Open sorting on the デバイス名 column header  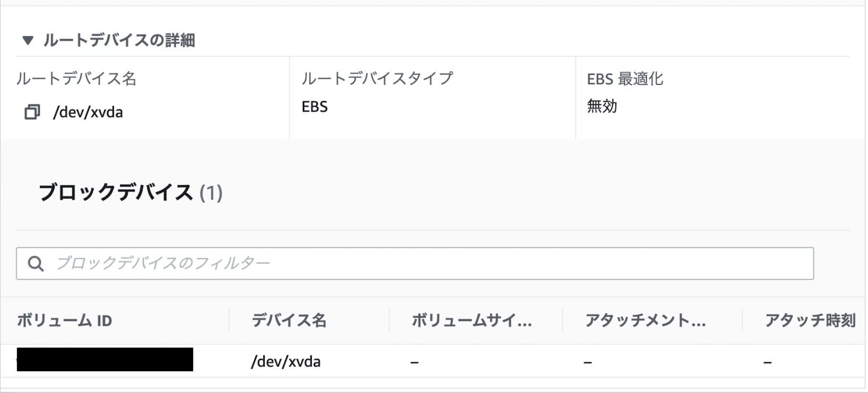(x=289, y=321)
